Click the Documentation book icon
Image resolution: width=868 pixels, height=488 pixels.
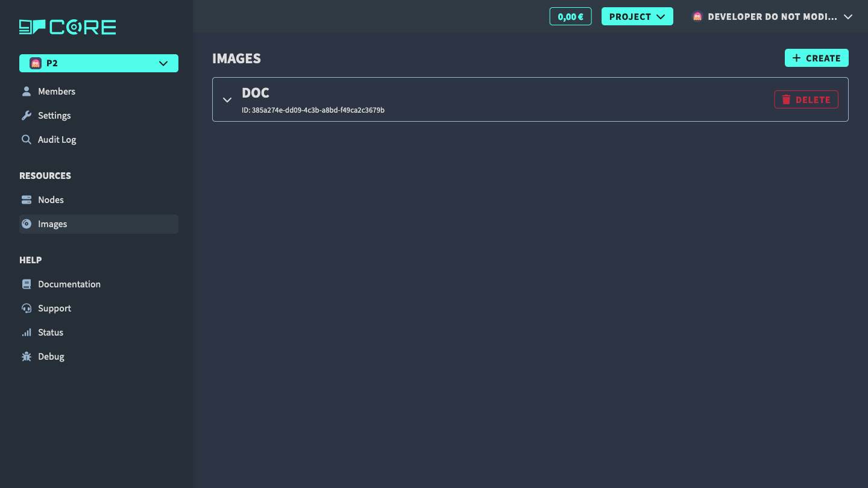coord(27,284)
